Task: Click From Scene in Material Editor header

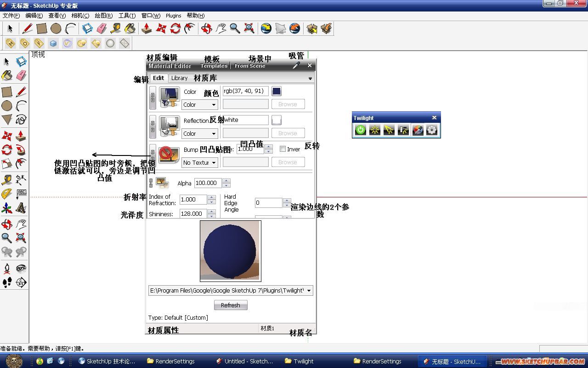Action: (250, 66)
